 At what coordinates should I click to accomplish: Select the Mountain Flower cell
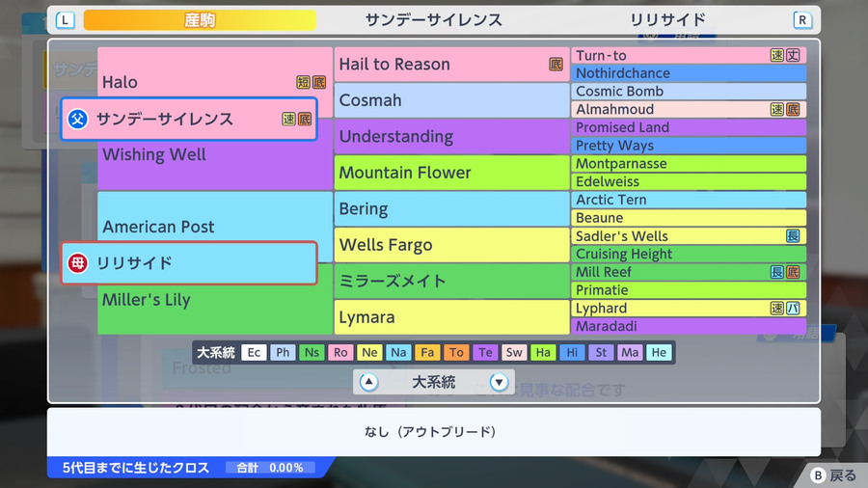(x=451, y=173)
